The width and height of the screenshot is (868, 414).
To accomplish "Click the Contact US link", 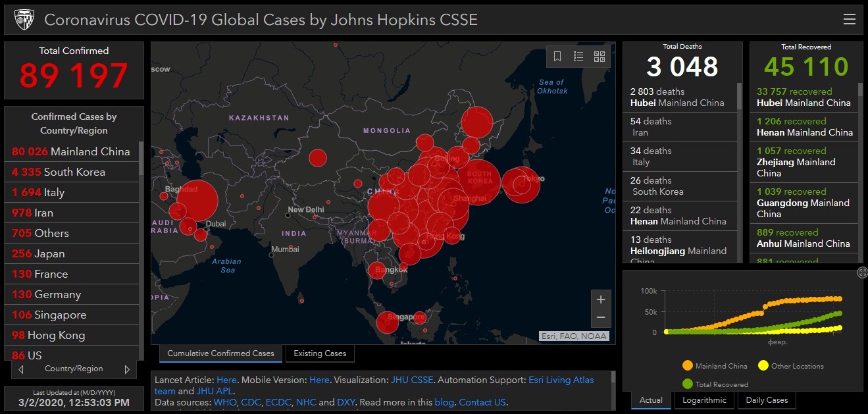I will click(482, 402).
